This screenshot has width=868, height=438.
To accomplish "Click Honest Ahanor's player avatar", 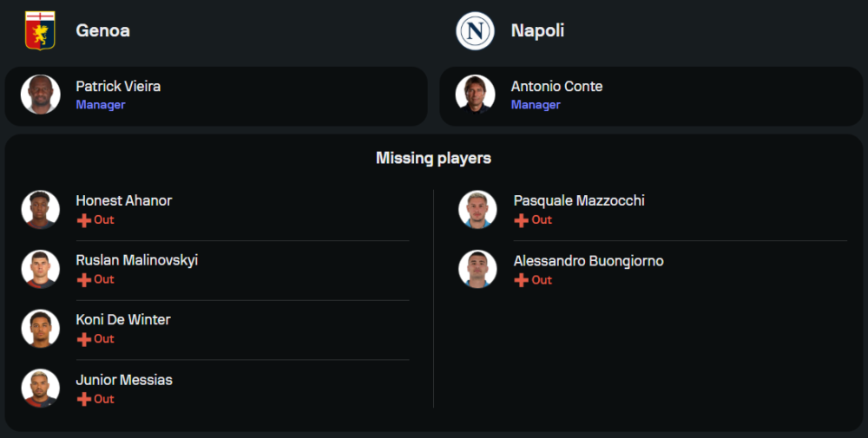I will coord(41,209).
